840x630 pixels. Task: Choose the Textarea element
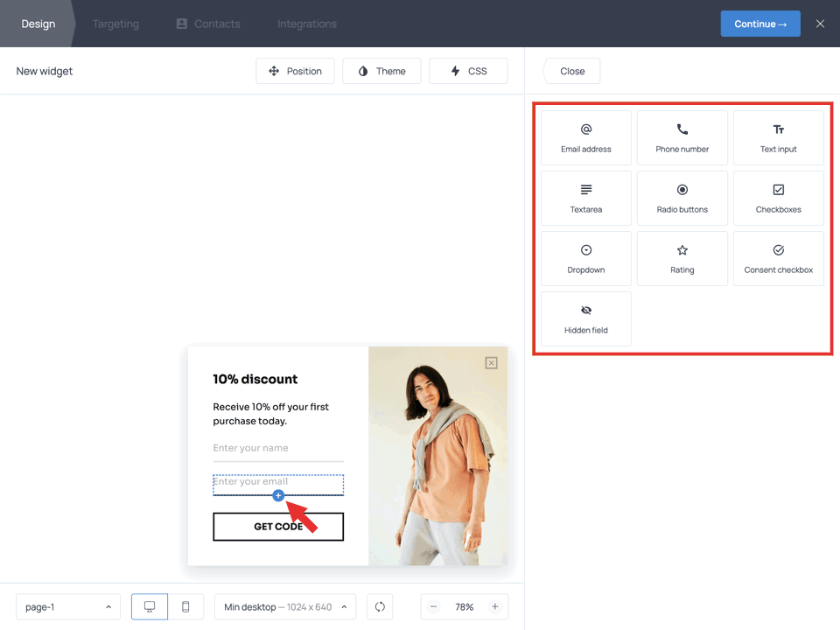click(x=585, y=198)
